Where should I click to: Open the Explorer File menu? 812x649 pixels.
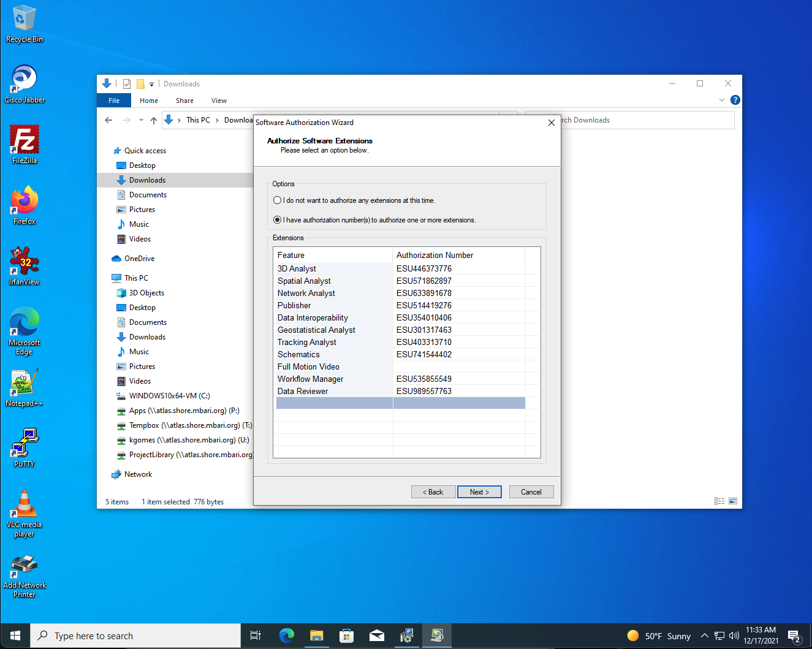click(114, 101)
